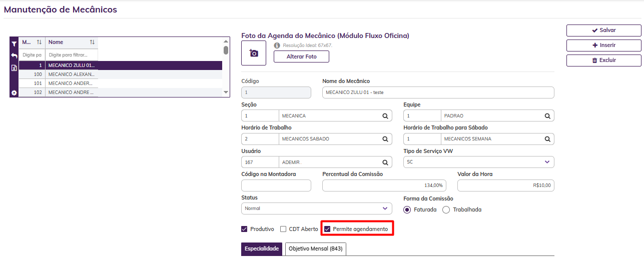Click the Nome do Mecânico input field
The image size is (644, 262).
[438, 92]
